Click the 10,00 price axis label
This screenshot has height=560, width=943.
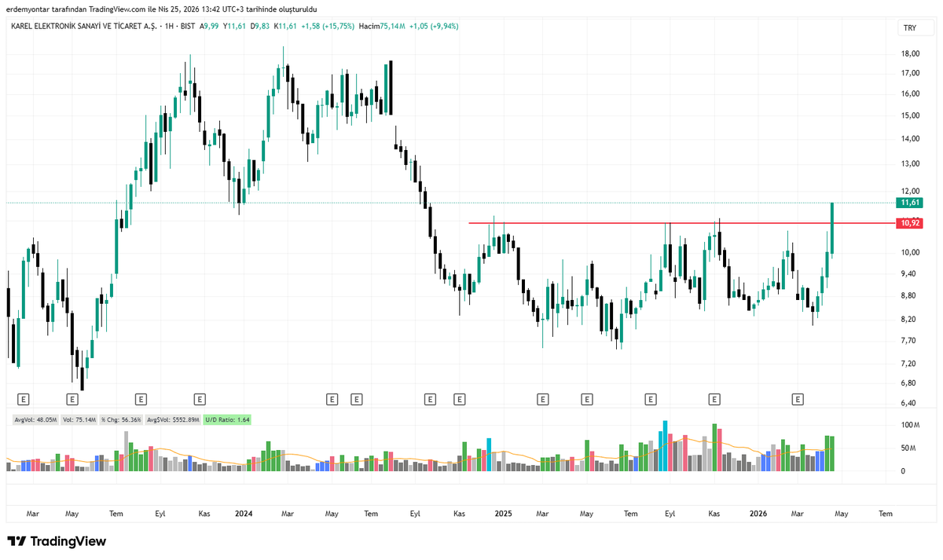click(911, 252)
